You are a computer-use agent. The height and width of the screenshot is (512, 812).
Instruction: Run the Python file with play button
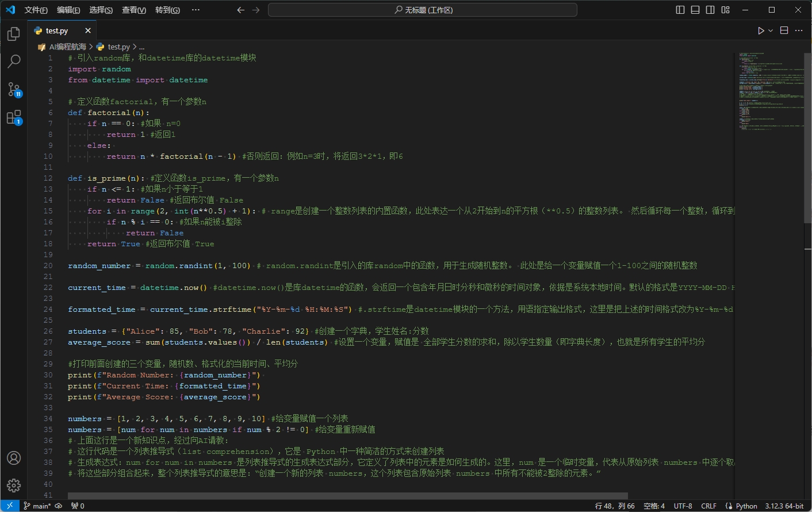click(x=761, y=30)
